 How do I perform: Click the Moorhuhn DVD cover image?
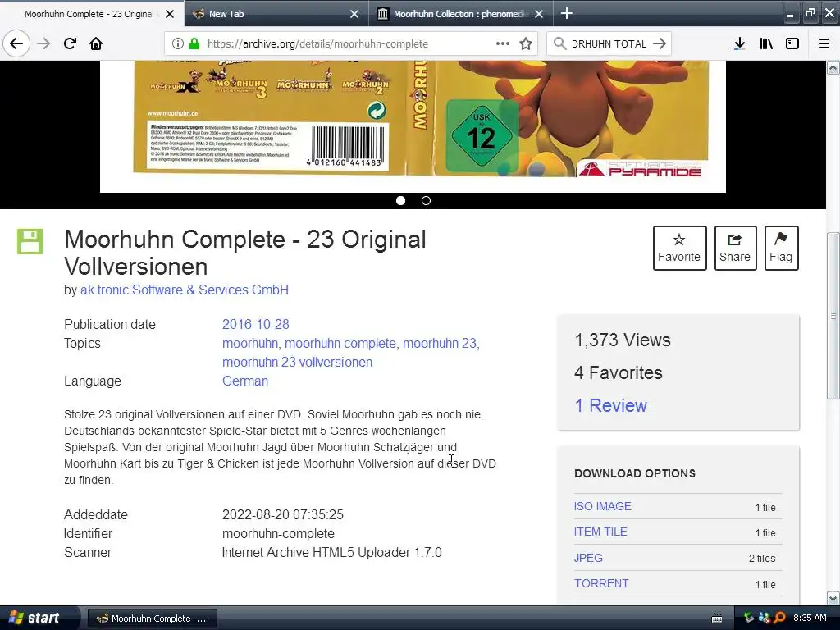coord(413,126)
